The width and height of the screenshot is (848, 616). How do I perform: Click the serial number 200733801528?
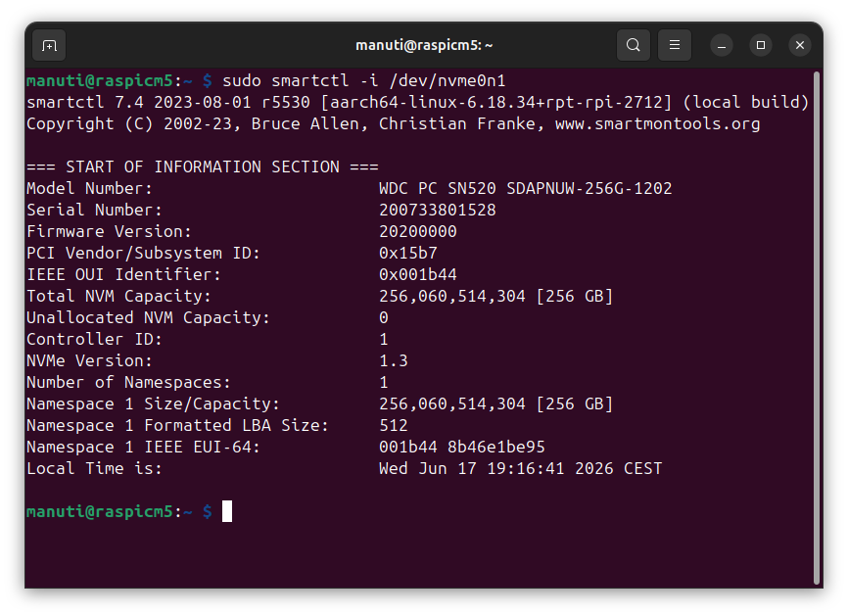click(x=438, y=210)
